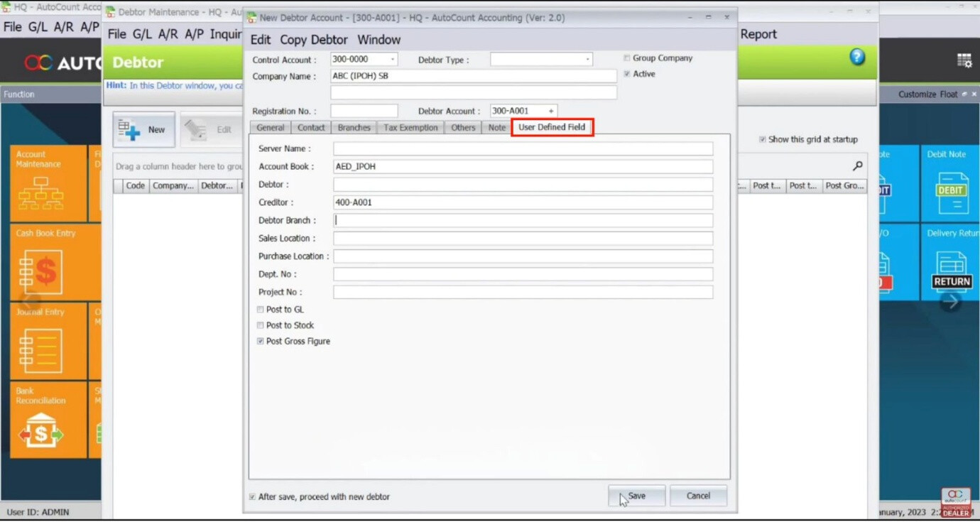Click the Account Maintenance tile icon

(40, 192)
